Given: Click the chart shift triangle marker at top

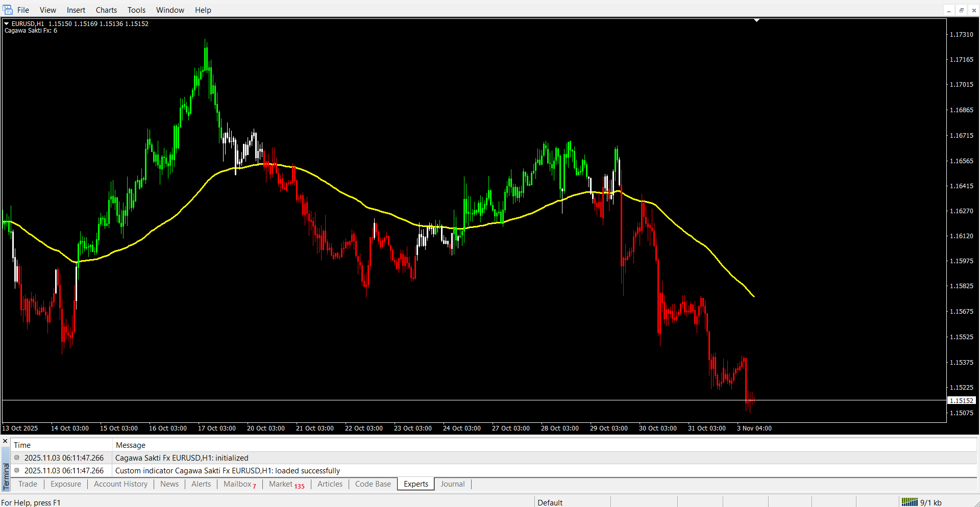Looking at the screenshot, I should pos(756,20).
